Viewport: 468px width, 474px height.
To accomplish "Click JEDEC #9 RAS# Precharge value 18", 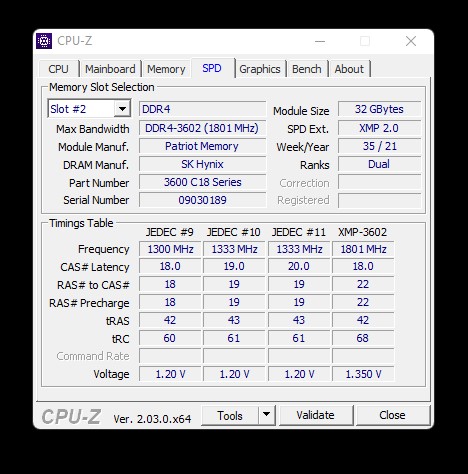I will pos(170,302).
